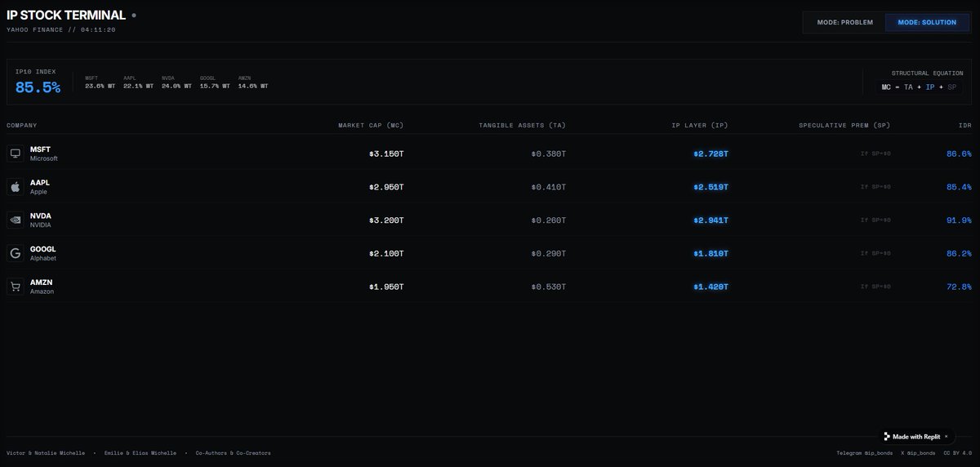Click the IDR value 86.6%
Viewport: 980px width, 467px height.
point(959,153)
